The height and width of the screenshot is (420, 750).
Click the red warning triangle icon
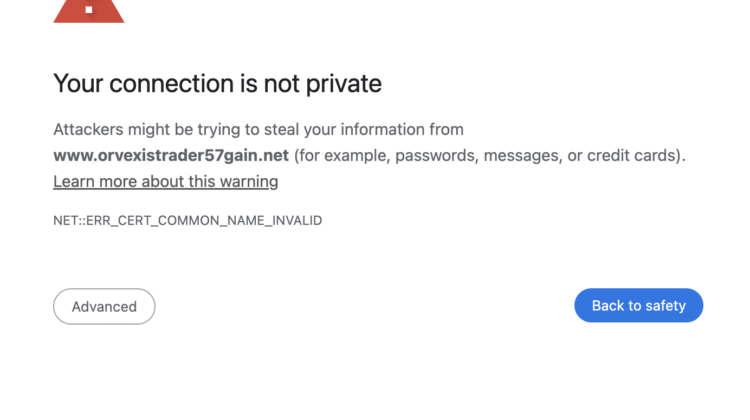pyautogui.click(x=88, y=10)
